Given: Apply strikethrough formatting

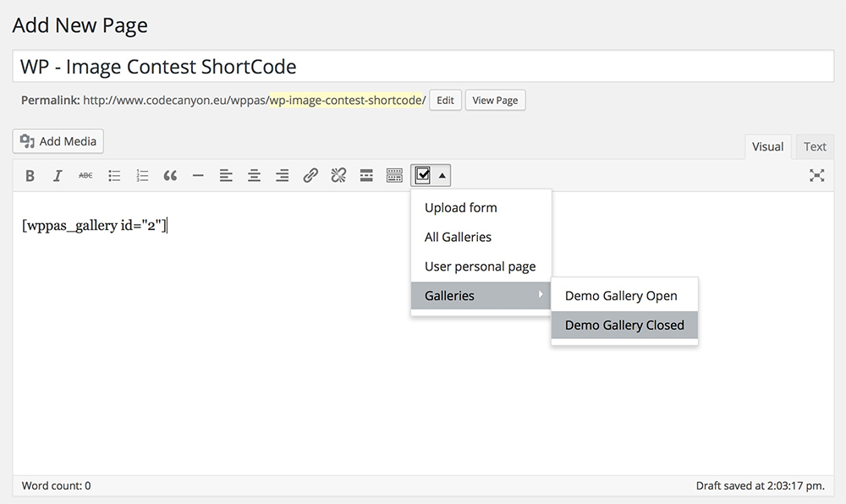Looking at the screenshot, I should [x=85, y=176].
